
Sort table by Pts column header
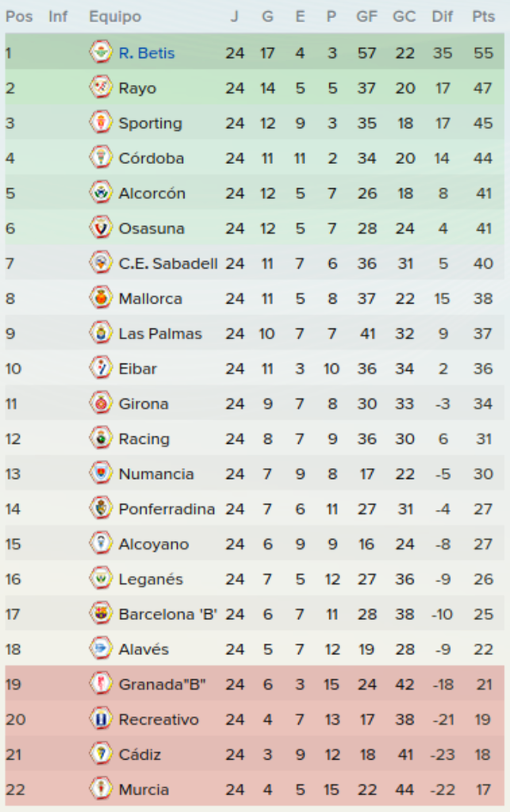coord(483,17)
